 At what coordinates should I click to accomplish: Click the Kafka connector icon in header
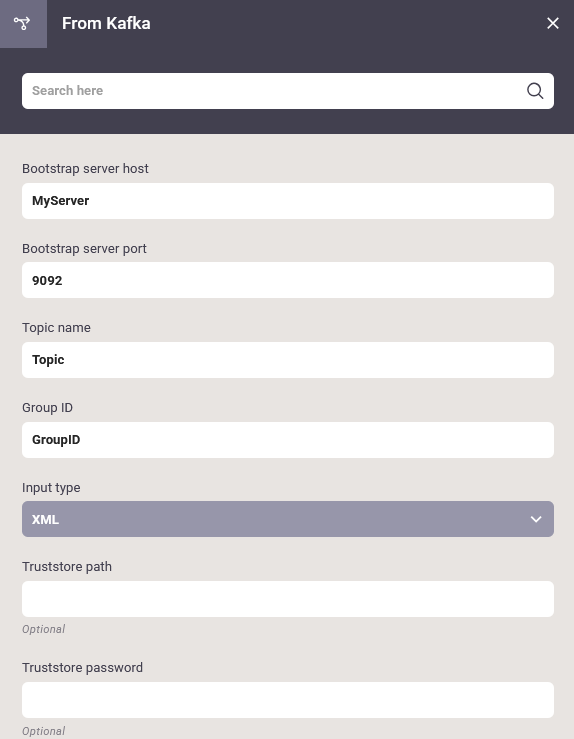point(22,23)
